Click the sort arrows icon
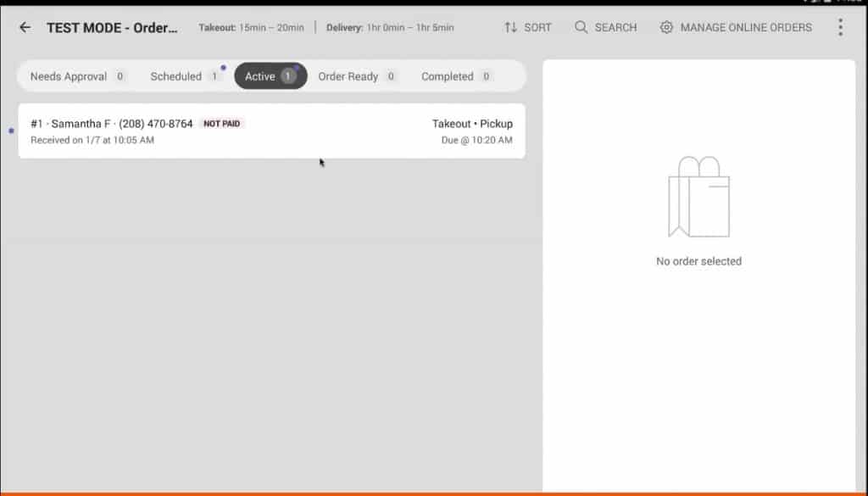Screen dimensions: 868x496 click(x=510, y=27)
